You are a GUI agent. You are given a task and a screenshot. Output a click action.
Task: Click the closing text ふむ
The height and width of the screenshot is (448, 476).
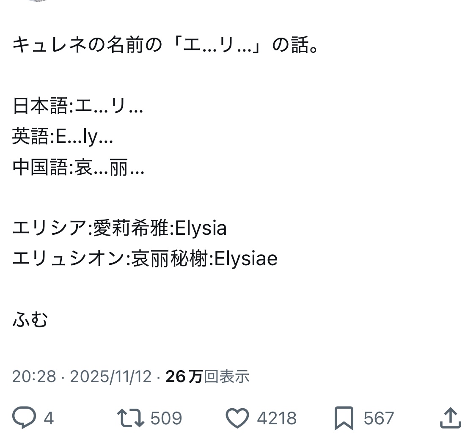[x=30, y=320]
